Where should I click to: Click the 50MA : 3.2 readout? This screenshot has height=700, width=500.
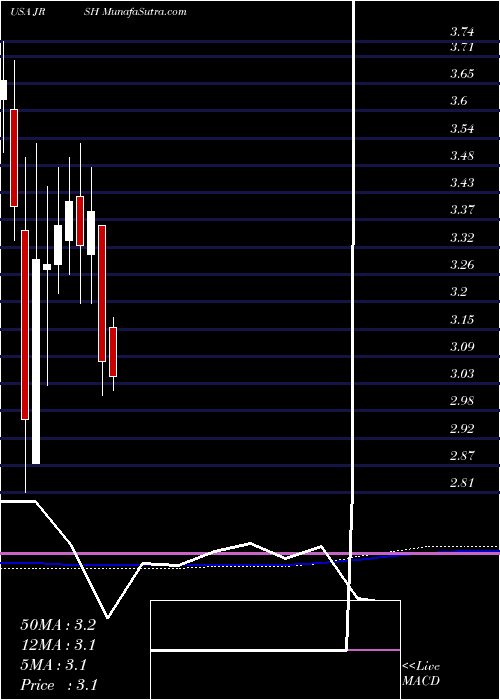click(x=58, y=625)
